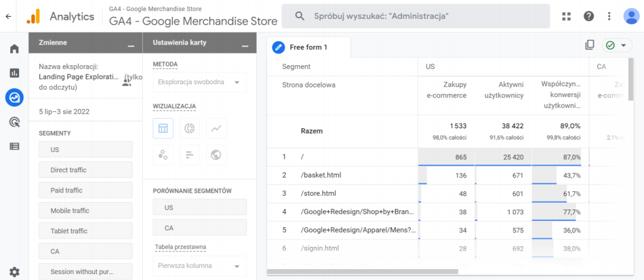Select the Direct traffic segment

(x=85, y=169)
